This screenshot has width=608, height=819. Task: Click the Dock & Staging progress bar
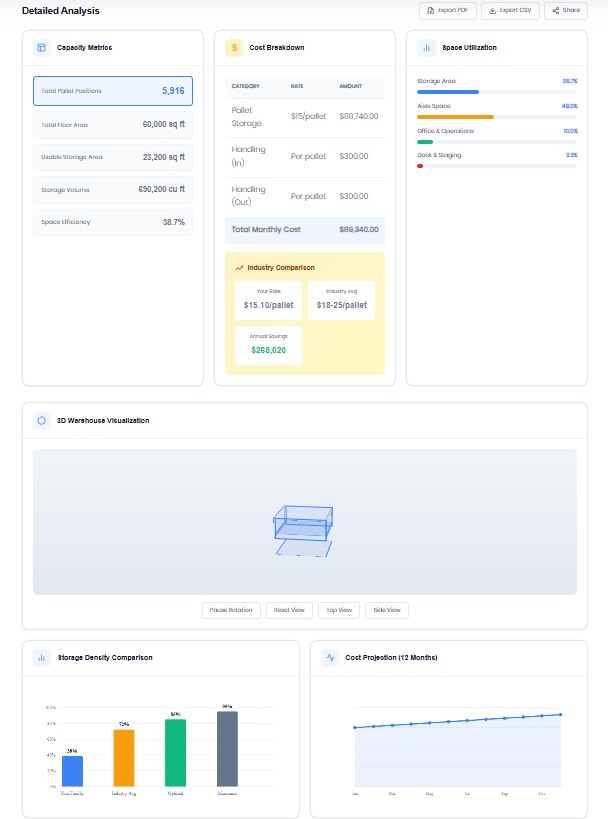[497, 166]
